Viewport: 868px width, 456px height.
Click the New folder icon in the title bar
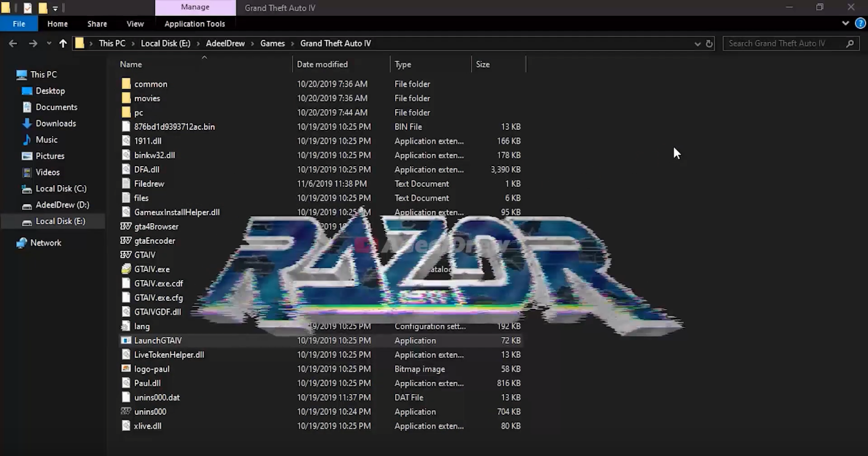[x=42, y=8]
